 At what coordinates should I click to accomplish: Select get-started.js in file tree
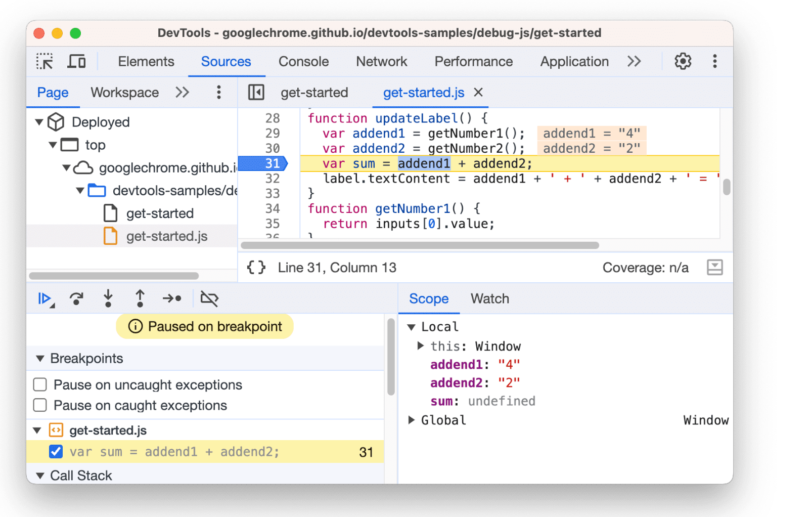tap(167, 236)
